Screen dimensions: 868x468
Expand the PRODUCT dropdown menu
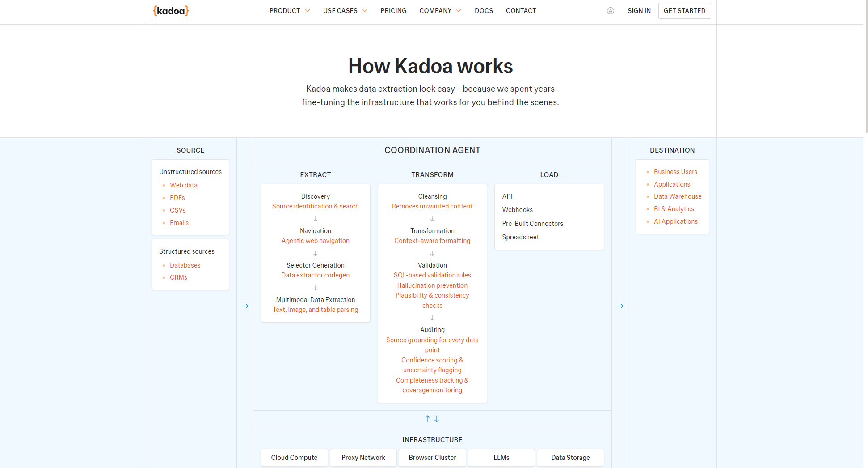pyautogui.click(x=289, y=10)
